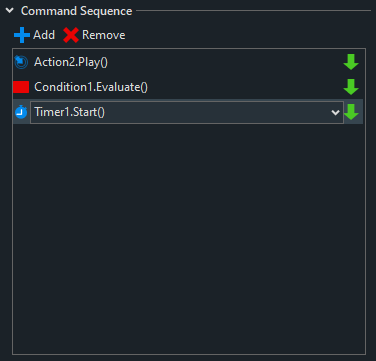The width and height of the screenshot is (376, 361).
Task: Click the blue Timer1 stopwatch icon
Action: tap(21, 112)
